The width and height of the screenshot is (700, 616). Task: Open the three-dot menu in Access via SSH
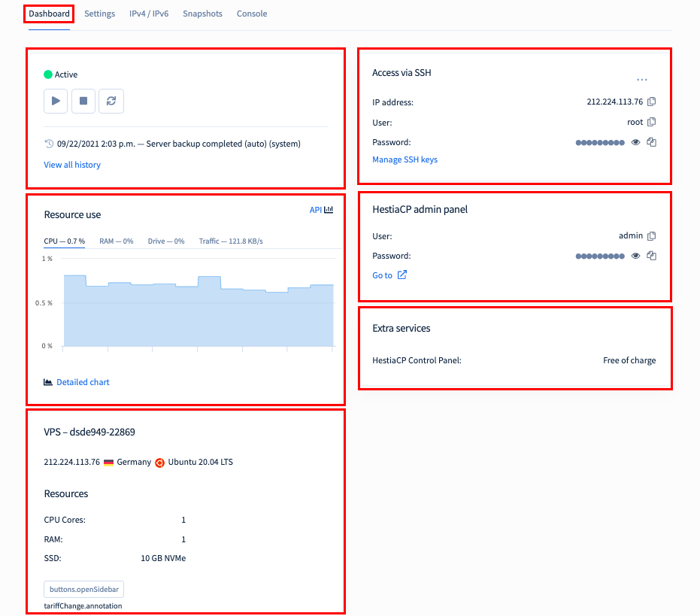point(642,80)
